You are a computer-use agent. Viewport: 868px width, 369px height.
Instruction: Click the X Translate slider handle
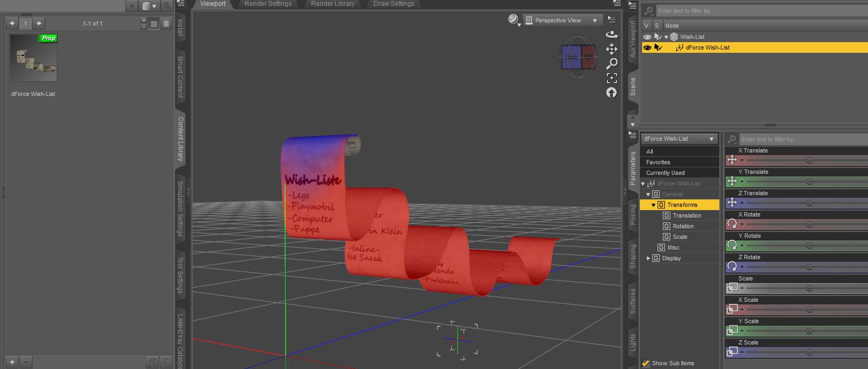click(x=809, y=161)
